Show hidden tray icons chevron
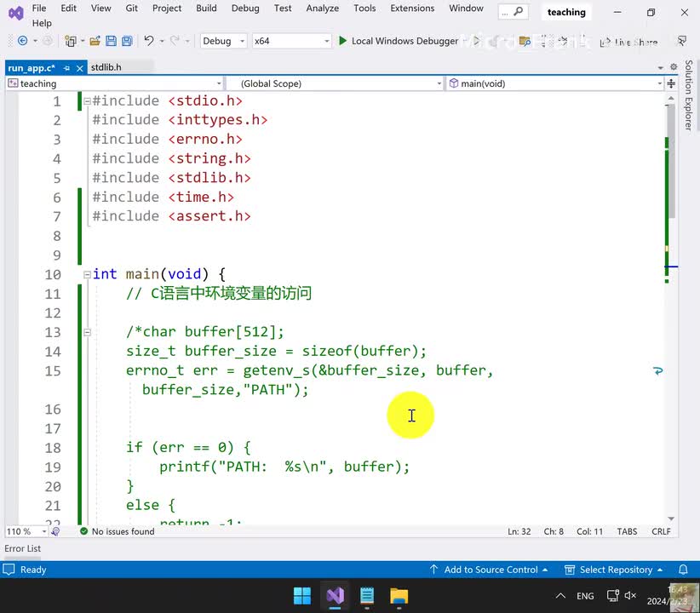This screenshot has height=613, width=700. tap(560, 596)
